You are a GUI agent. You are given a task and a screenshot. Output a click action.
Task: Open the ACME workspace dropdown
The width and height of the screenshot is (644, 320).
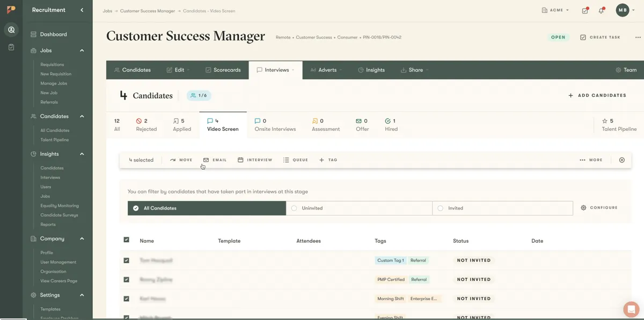tap(555, 10)
